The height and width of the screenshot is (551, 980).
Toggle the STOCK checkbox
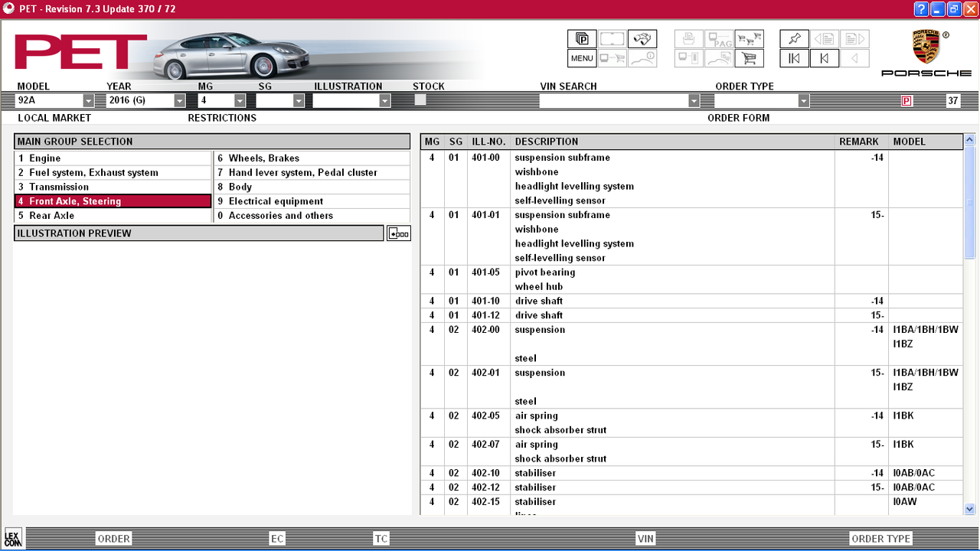[420, 99]
